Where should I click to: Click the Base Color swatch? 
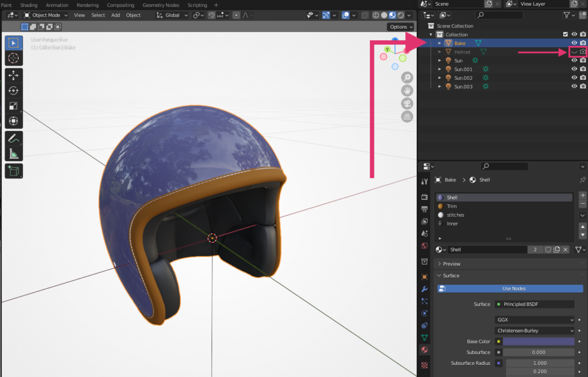(x=538, y=341)
